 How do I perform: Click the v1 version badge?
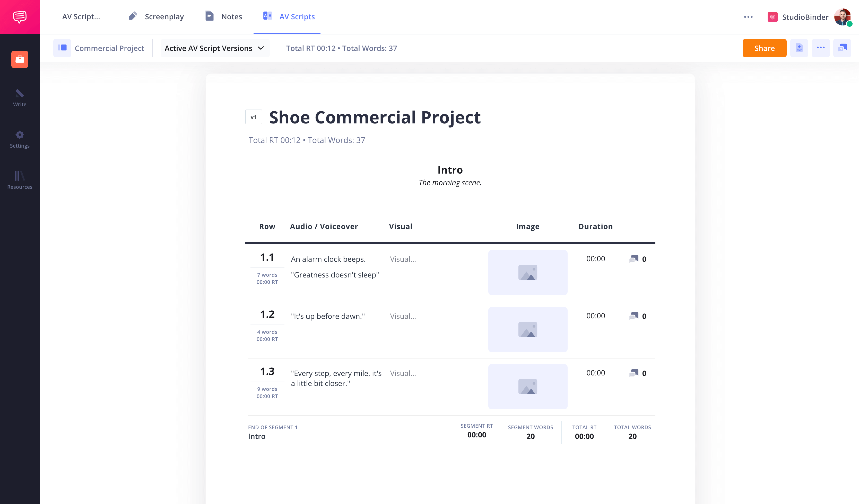click(x=254, y=117)
